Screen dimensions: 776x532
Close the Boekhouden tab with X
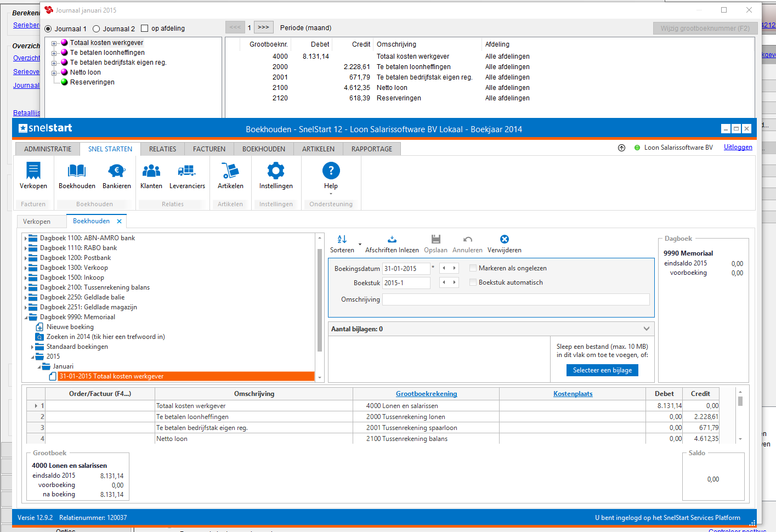(119, 221)
